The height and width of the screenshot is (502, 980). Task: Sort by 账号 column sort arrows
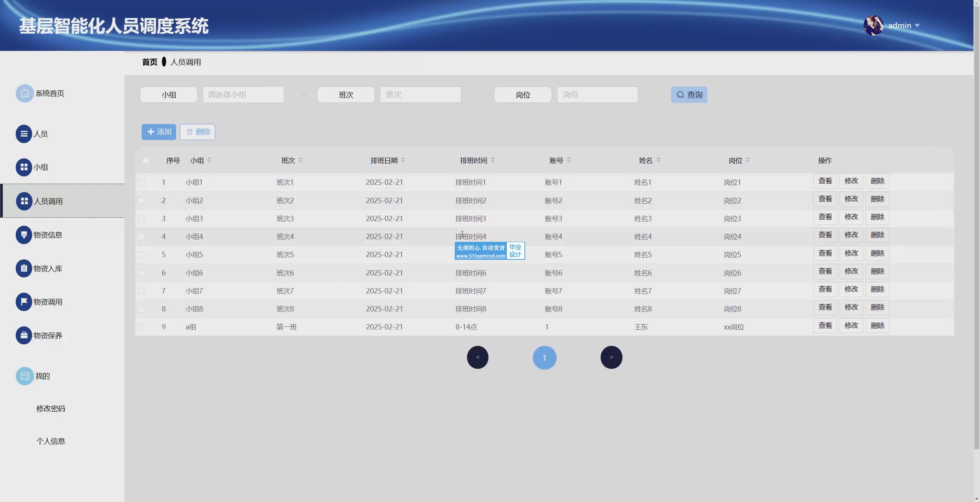pyautogui.click(x=569, y=160)
